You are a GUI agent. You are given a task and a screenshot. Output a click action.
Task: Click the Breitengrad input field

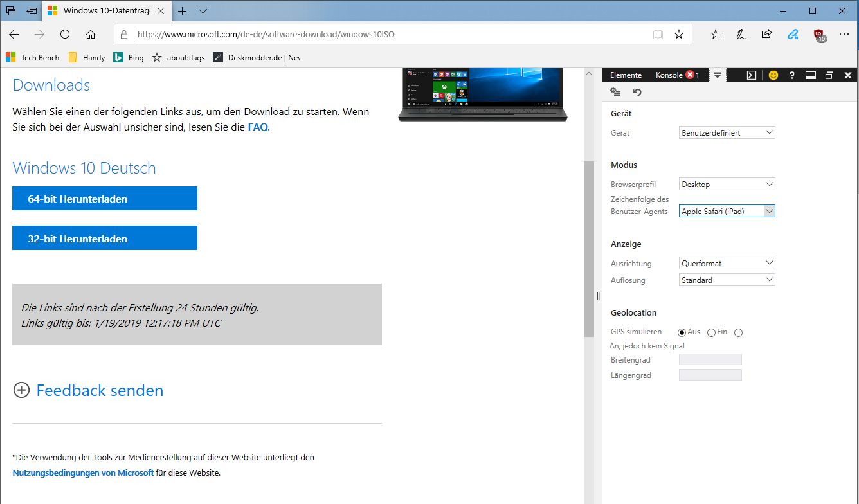710,359
